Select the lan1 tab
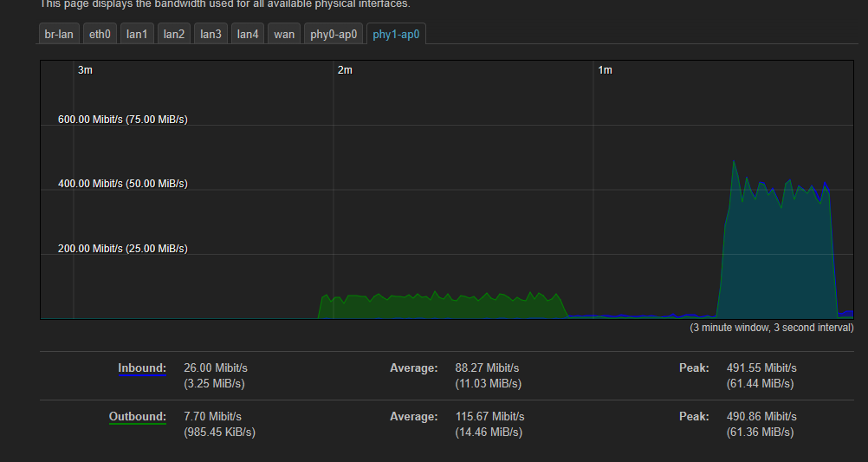The width and height of the screenshot is (868, 462). (137, 34)
